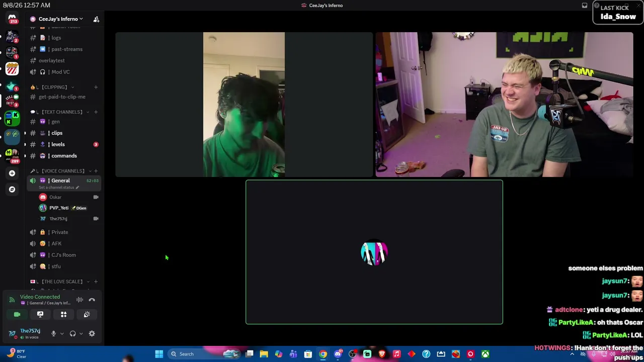The image size is (644, 362).
Task: Open Discord user settings gear
Action: coord(92,333)
